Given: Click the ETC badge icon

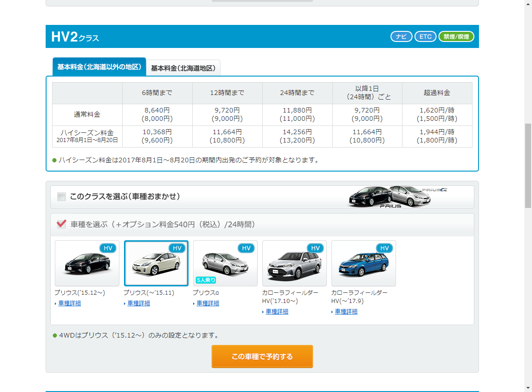Looking at the screenshot, I should 425,36.
